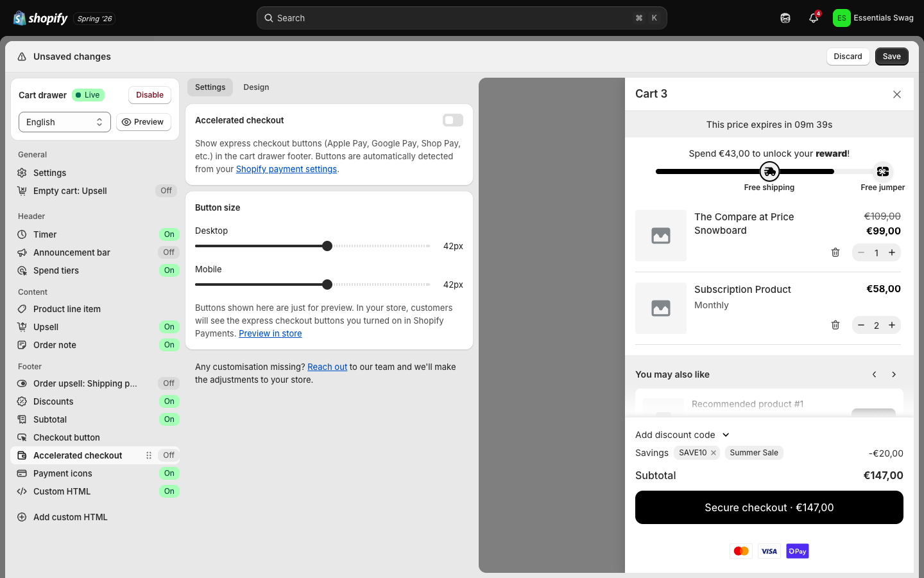Click the Discounts icon in sidebar

click(22, 401)
